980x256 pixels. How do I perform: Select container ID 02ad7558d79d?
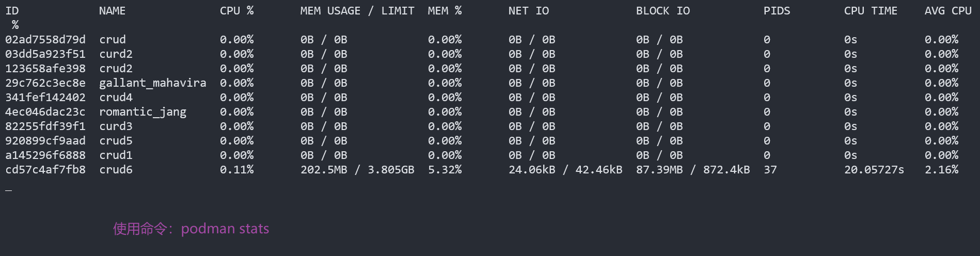[45, 40]
